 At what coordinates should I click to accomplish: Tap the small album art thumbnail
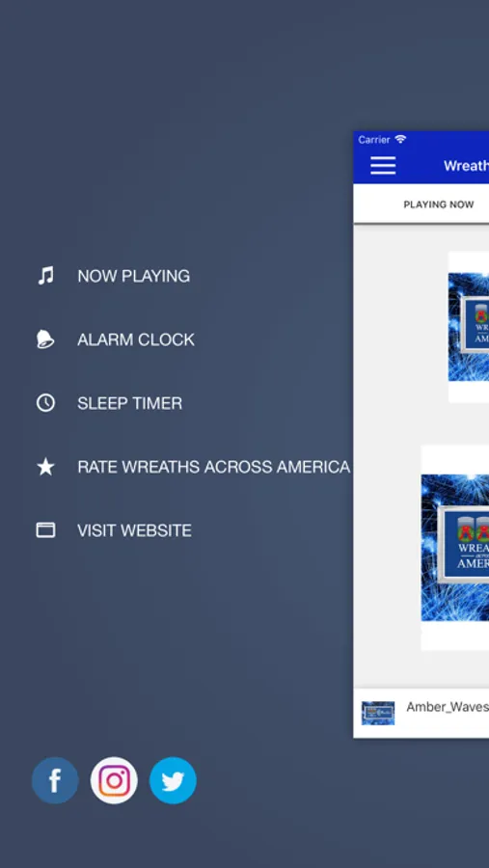coord(378,713)
